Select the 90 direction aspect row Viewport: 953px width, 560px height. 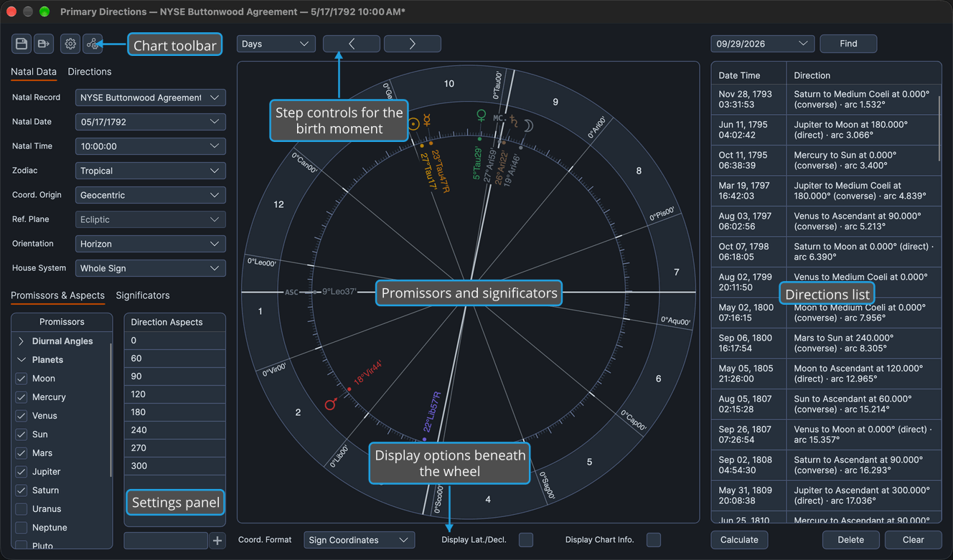click(x=175, y=376)
